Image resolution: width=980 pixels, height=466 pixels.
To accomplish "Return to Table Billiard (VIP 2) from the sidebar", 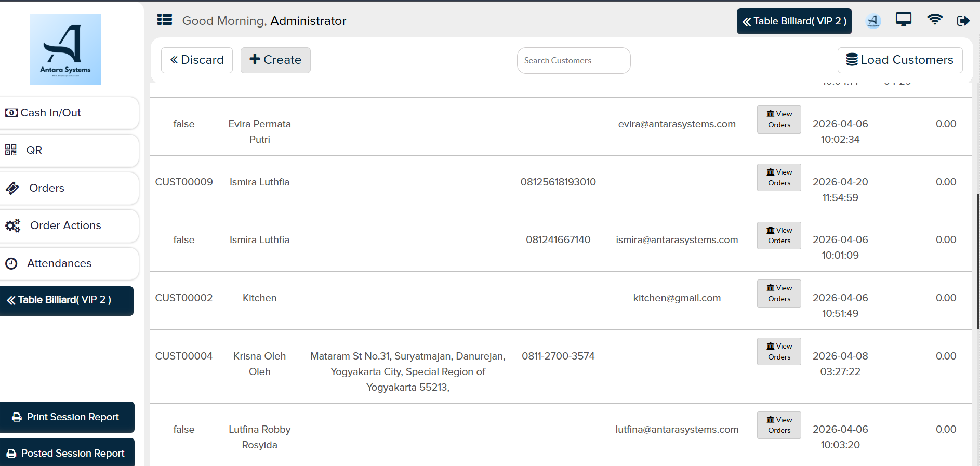I will (67, 301).
